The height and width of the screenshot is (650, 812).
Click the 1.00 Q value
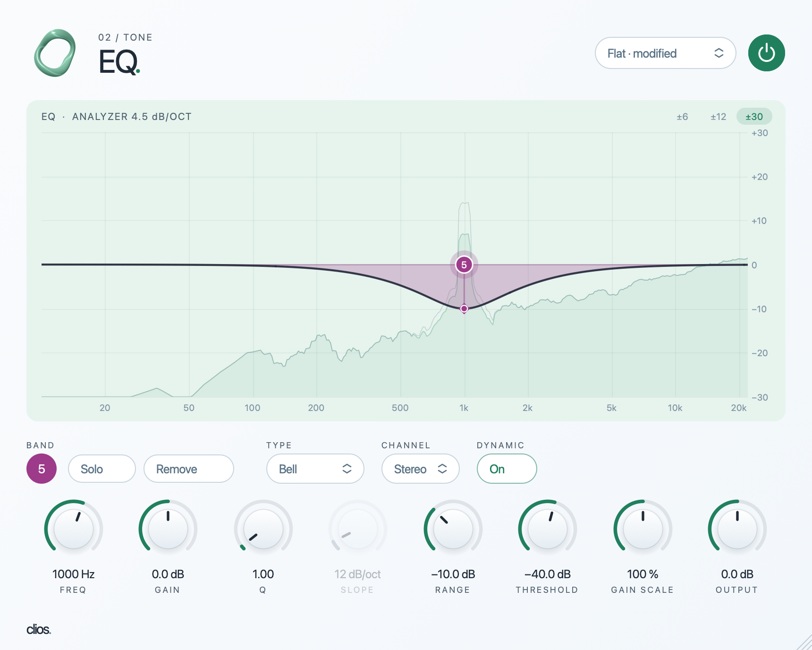click(x=263, y=574)
